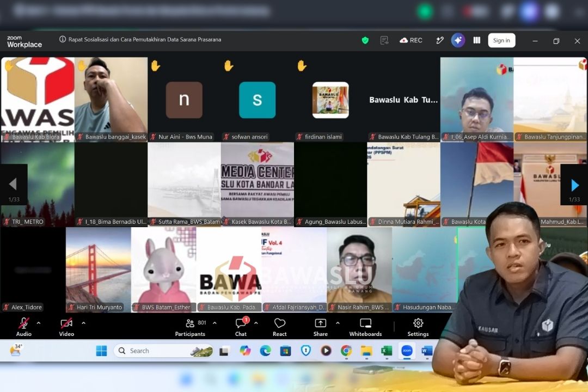This screenshot has width=588, height=392.
Task: Turn on camera with Video button
Action: [66, 327]
